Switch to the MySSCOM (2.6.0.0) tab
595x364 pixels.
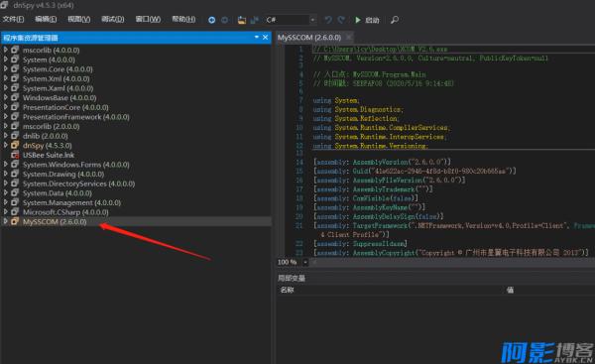[309, 38]
